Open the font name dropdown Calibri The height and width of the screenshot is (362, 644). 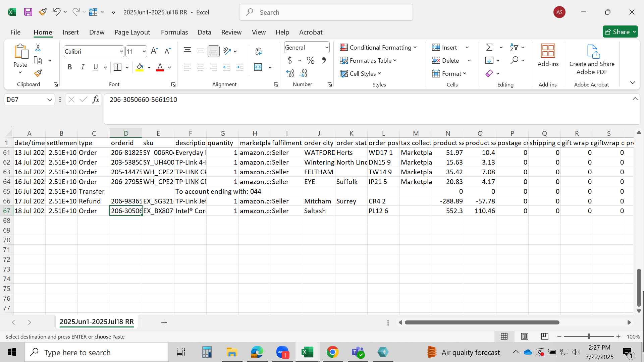[x=121, y=52]
